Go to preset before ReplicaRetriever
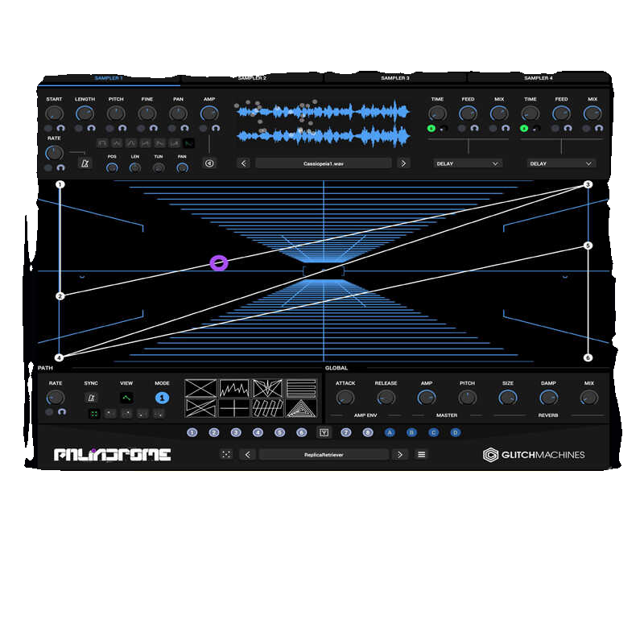The width and height of the screenshot is (644, 644). point(248,454)
